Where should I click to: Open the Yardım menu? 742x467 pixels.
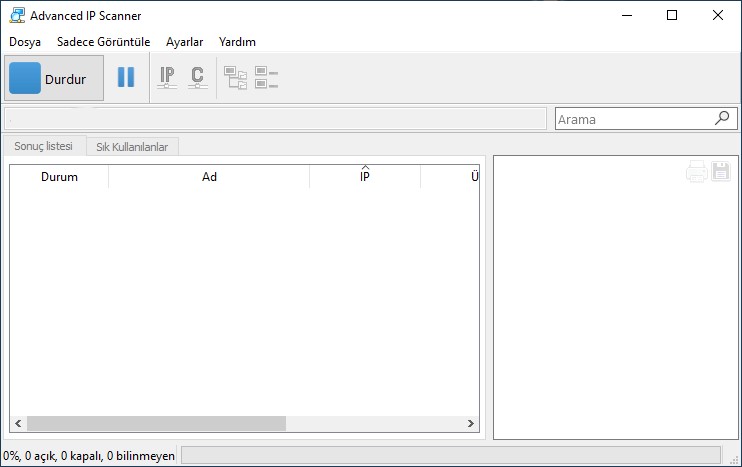tap(237, 42)
